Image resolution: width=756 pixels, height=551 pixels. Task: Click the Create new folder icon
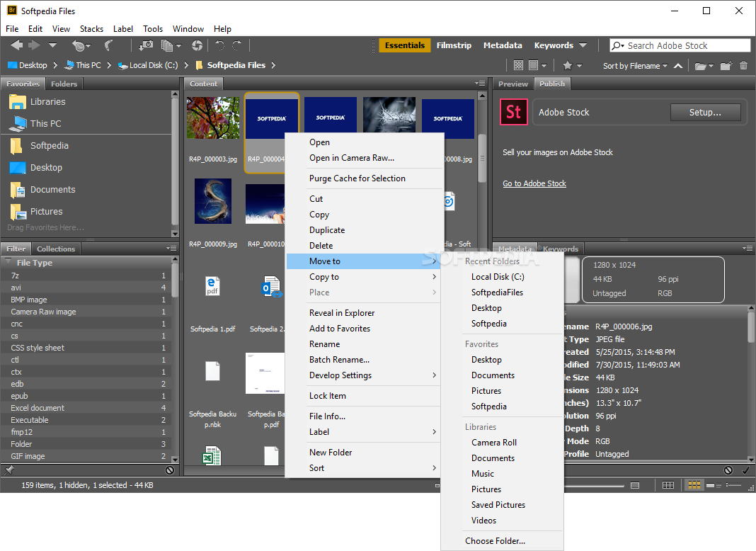point(726,66)
